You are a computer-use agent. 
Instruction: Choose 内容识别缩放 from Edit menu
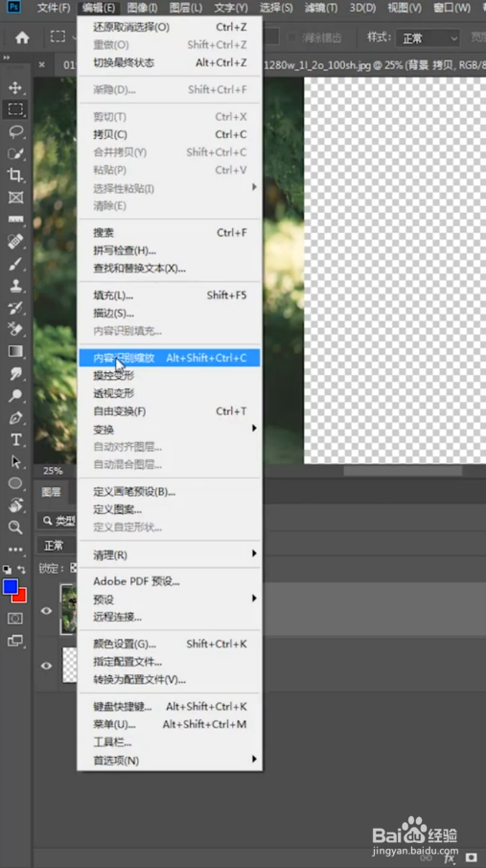click(170, 358)
